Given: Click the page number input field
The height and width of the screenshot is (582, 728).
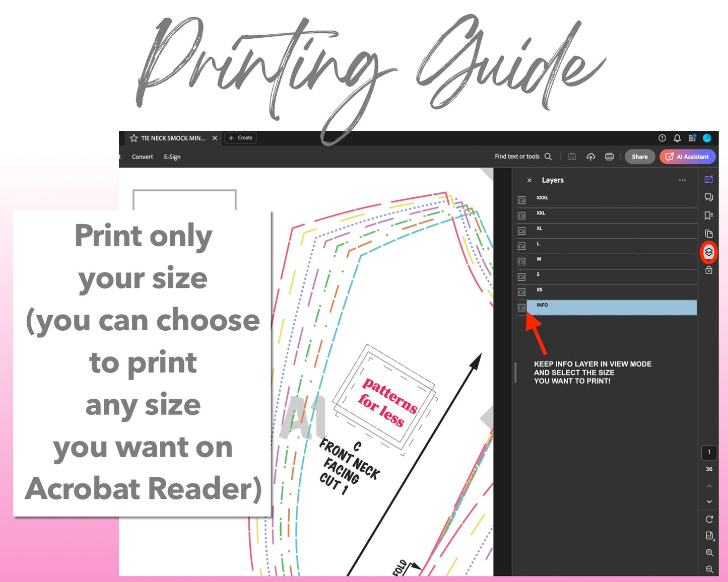Looking at the screenshot, I should tap(709, 452).
